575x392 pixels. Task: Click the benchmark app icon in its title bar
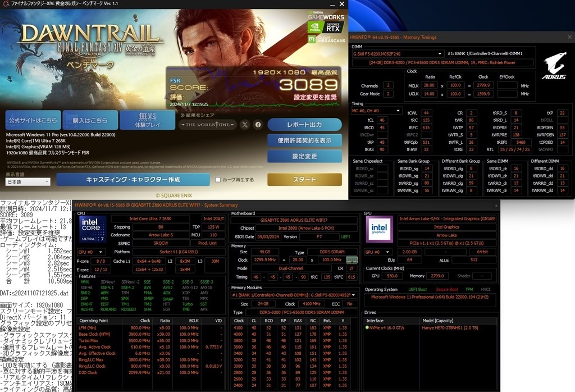[x=6, y=4]
